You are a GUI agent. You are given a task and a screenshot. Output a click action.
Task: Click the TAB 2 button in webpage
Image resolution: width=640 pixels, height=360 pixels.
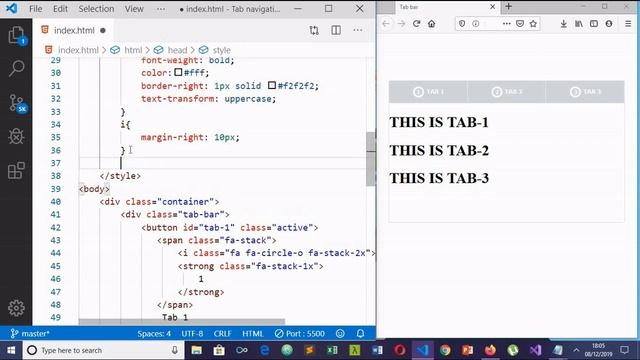pyautogui.click(x=507, y=92)
